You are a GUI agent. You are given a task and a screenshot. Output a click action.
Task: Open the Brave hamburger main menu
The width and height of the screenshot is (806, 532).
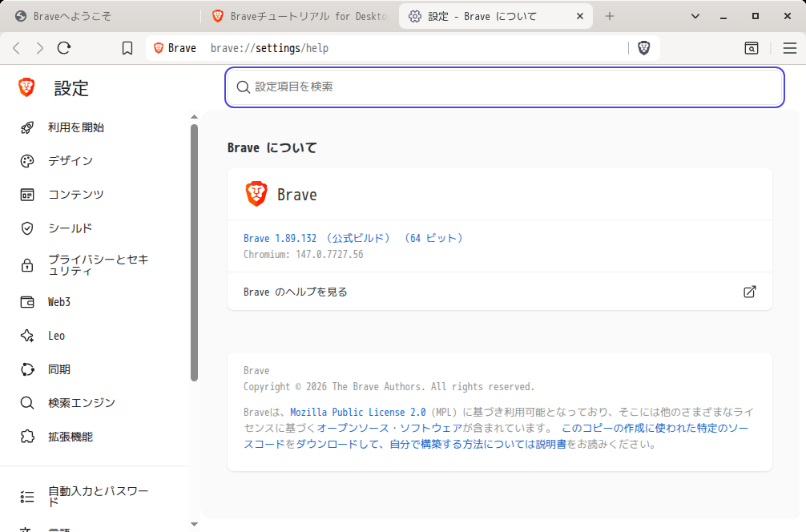(x=790, y=48)
